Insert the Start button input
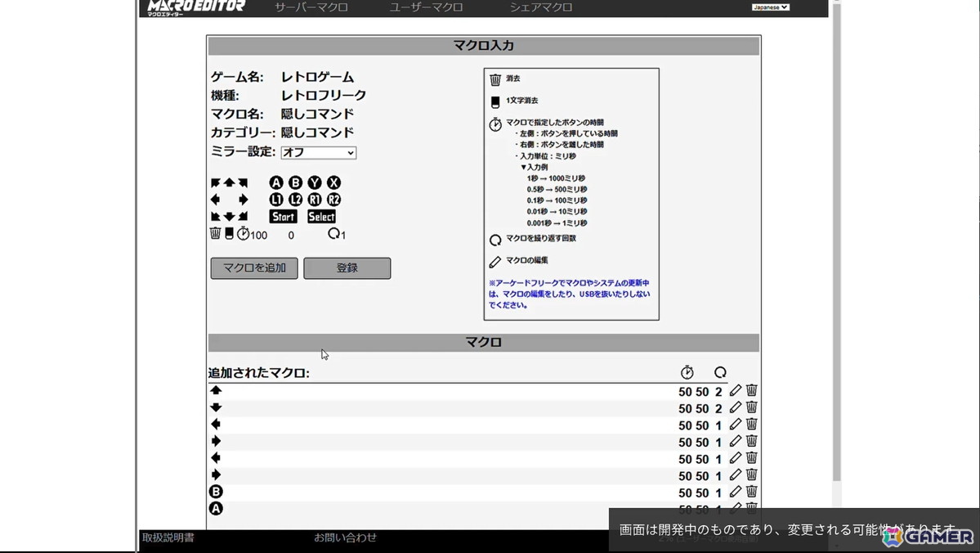The width and height of the screenshot is (980, 553). click(x=283, y=217)
